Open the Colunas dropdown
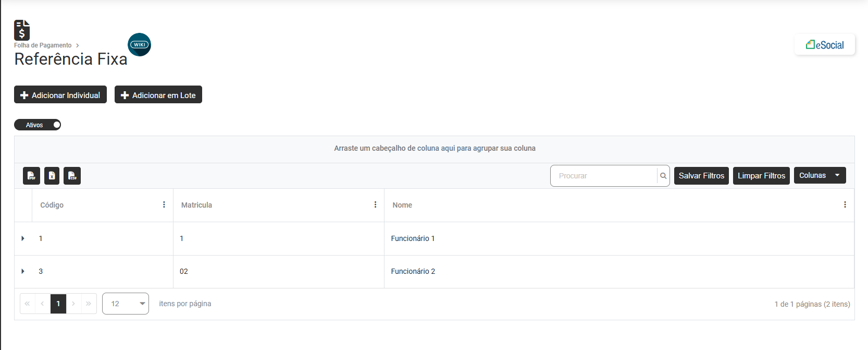The width and height of the screenshot is (868, 350). 820,175
